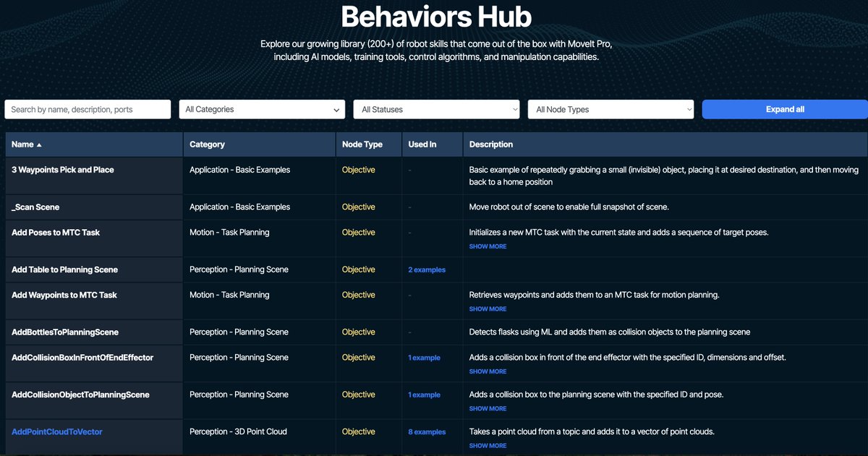Click description of _Scan Scene row
This screenshot has width=868, height=456.
[x=569, y=207]
